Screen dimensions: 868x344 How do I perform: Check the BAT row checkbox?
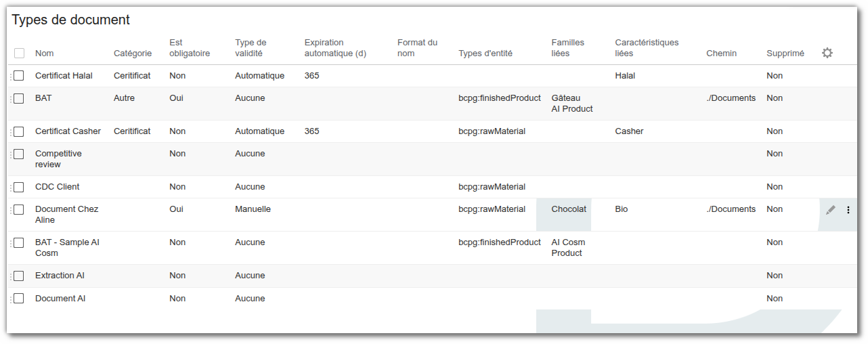(x=19, y=98)
